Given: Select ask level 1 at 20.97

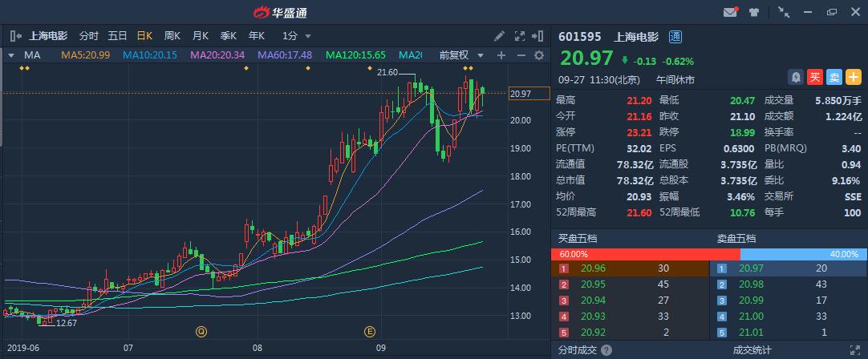Looking at the screenshot, I should coord(789,268).
